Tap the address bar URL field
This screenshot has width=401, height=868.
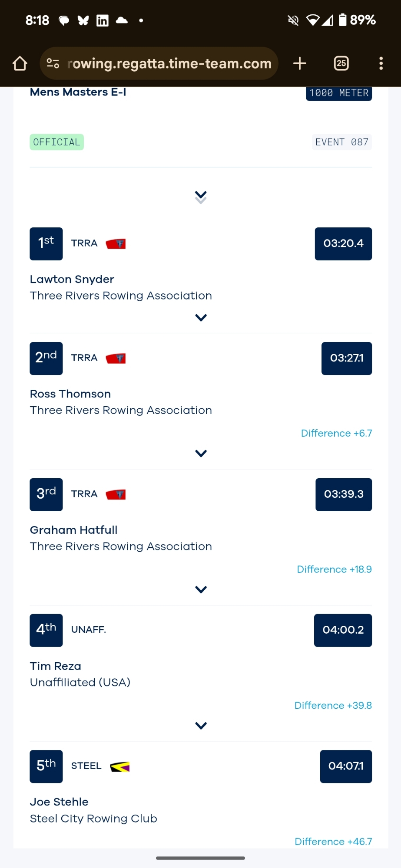coord(169,63)
